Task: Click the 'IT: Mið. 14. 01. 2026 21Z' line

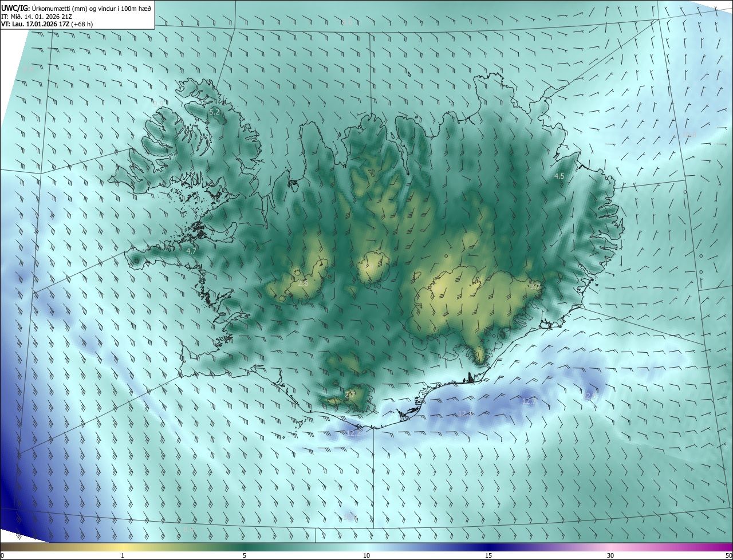Action: [36, 16]
